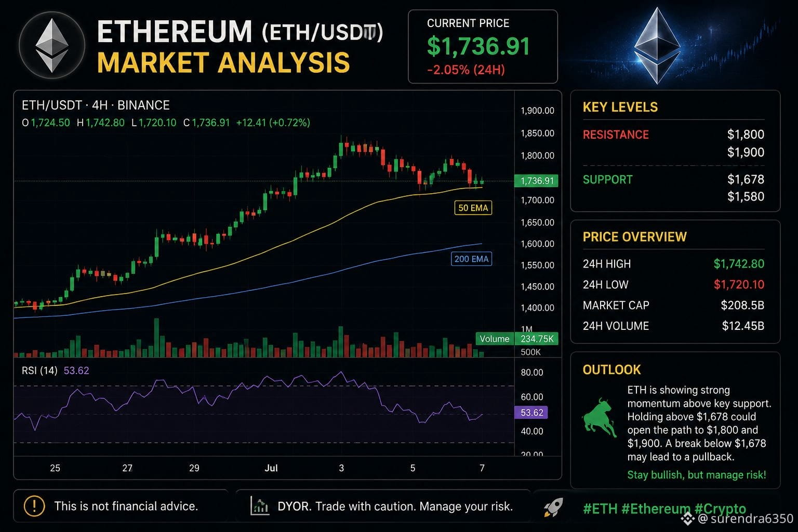
Task: Click 'Stay bullish, but manage risk!' text
Action: 697,475
